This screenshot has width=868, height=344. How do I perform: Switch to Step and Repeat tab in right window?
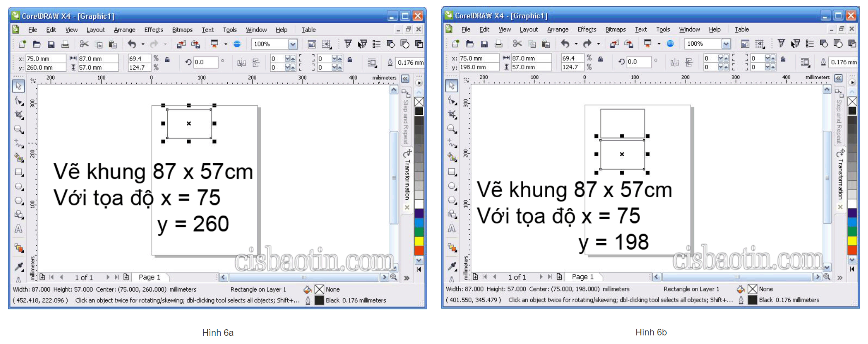coord(839,117)
